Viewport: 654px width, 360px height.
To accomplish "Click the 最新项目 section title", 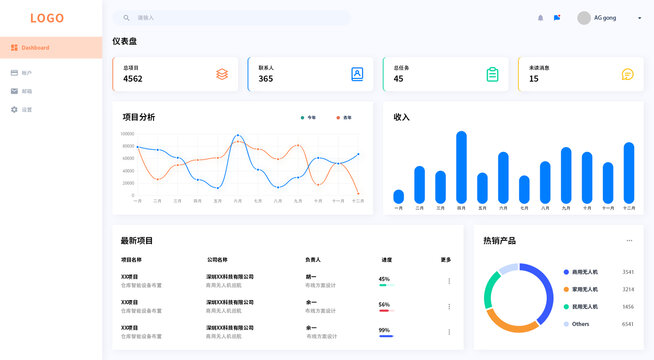I will point(137,240).
